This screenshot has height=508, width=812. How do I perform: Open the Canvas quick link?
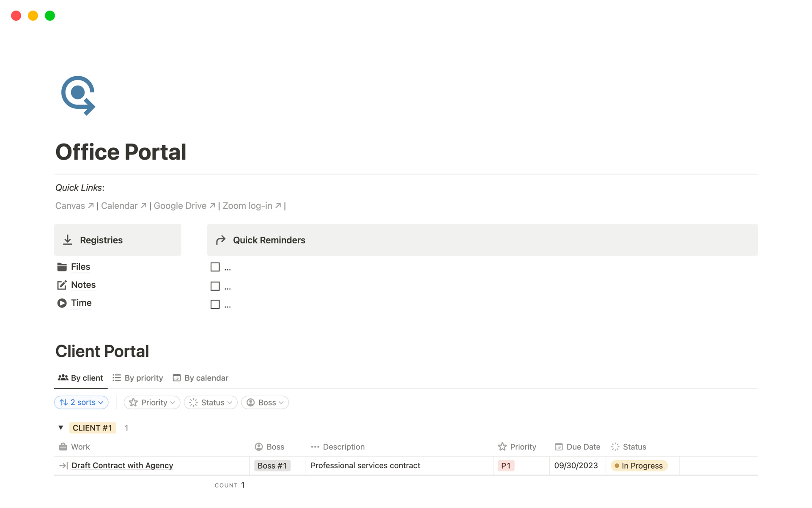click(74, 206)
